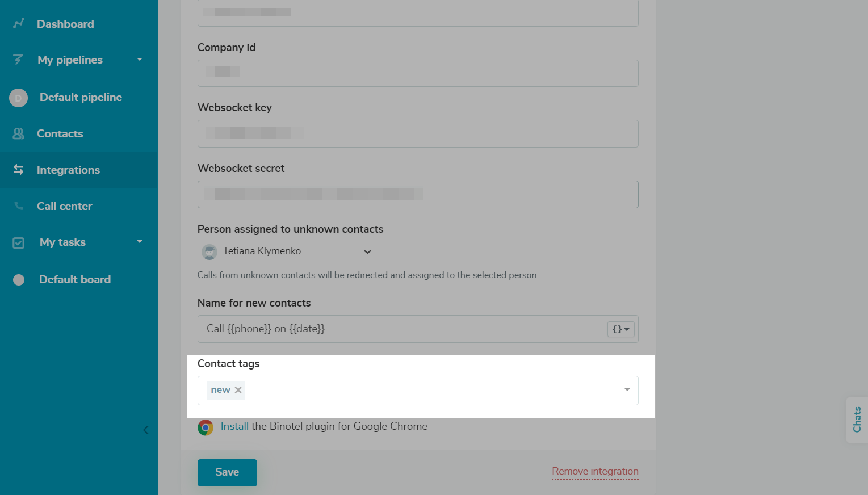The image size is (868, 495).
Task: Click the Remove integration link
Action: point(595,471)
